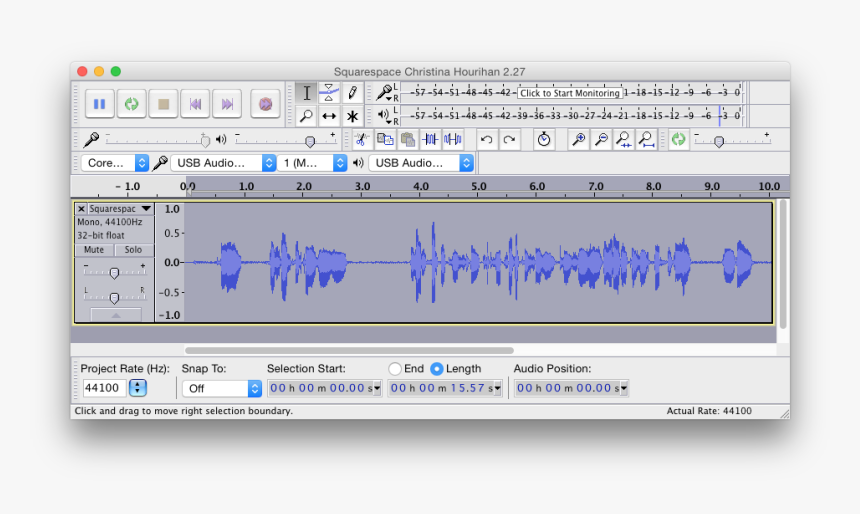Click the vertical track scrollbar
Viewport: 860px width, 514px height.
click(x=783, y=264)
